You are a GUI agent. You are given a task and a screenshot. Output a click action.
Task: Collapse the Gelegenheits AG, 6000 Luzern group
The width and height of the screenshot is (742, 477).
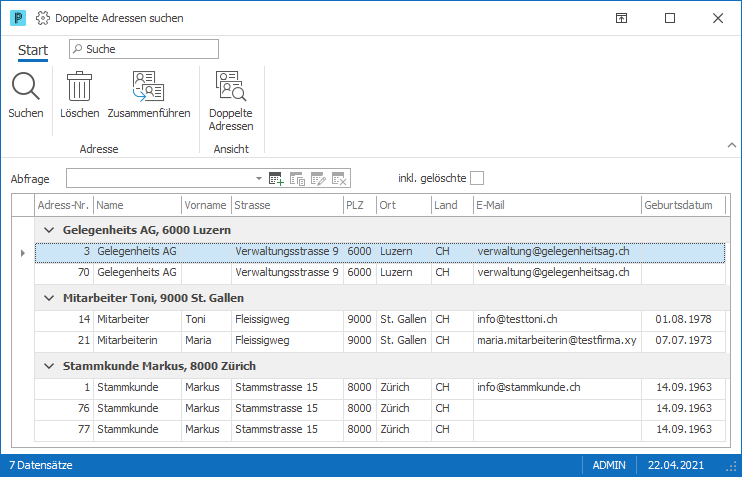point(49,230)
